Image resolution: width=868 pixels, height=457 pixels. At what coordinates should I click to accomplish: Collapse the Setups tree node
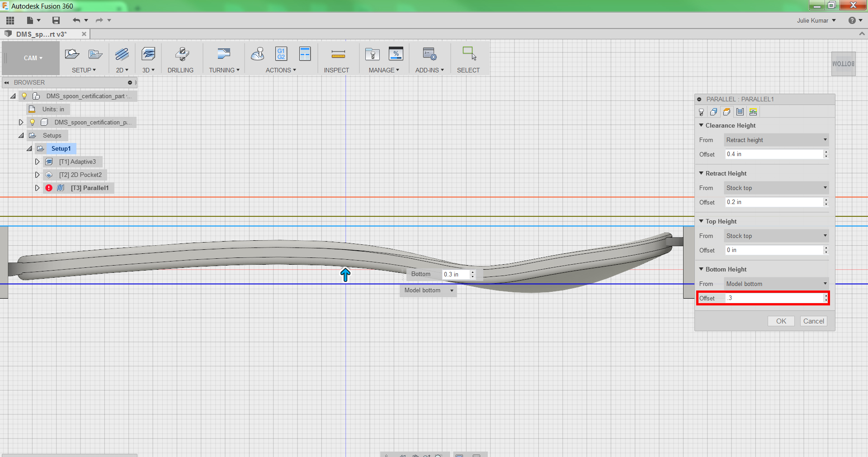pyautogui.click(x=21, y=135)
